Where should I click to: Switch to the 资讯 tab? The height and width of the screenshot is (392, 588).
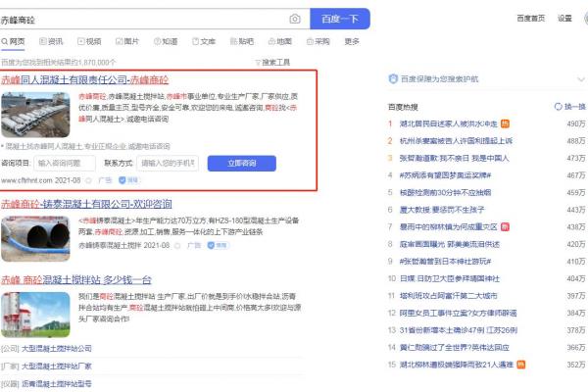click(x=51, y=41)
